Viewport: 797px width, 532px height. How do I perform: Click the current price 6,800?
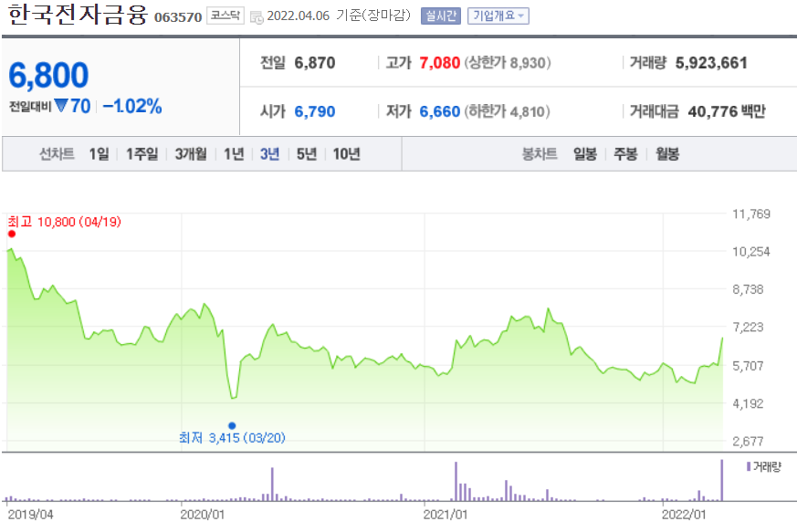[x=48, y=75]
